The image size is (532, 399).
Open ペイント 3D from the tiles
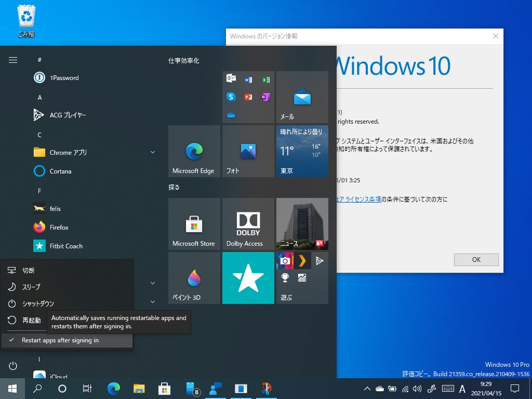194,277
